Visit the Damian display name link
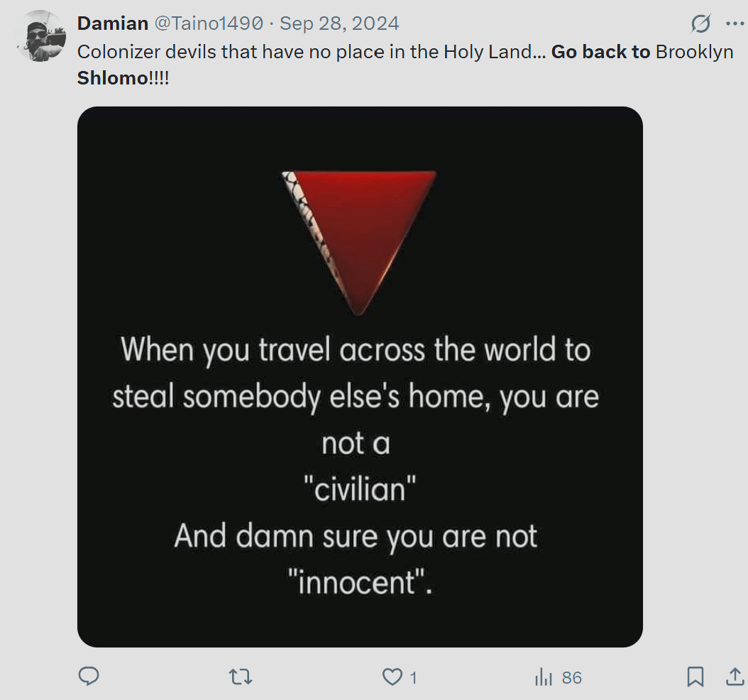Viewport: 748px width, 700px height. 113,23
